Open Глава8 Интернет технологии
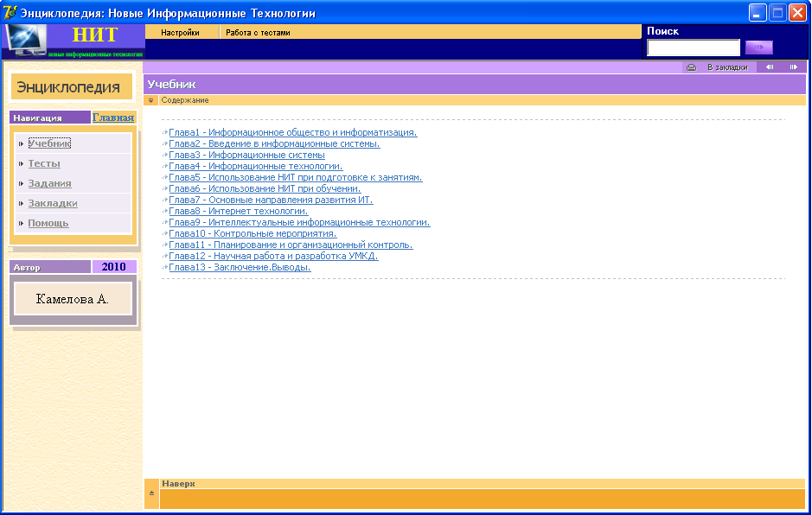Screen dimensions: 812x515 click(239, 211)
